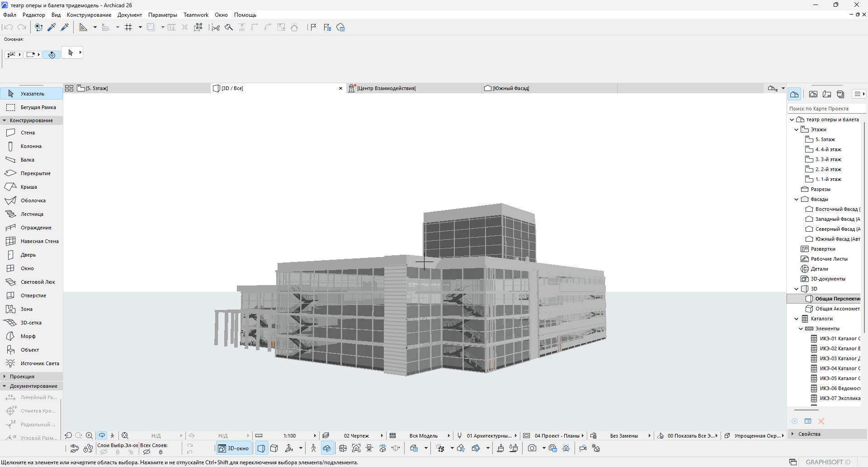Switch to the Южный Фасад tab
The width and height of the screenshot is (868, 467).
pos(510,88)
